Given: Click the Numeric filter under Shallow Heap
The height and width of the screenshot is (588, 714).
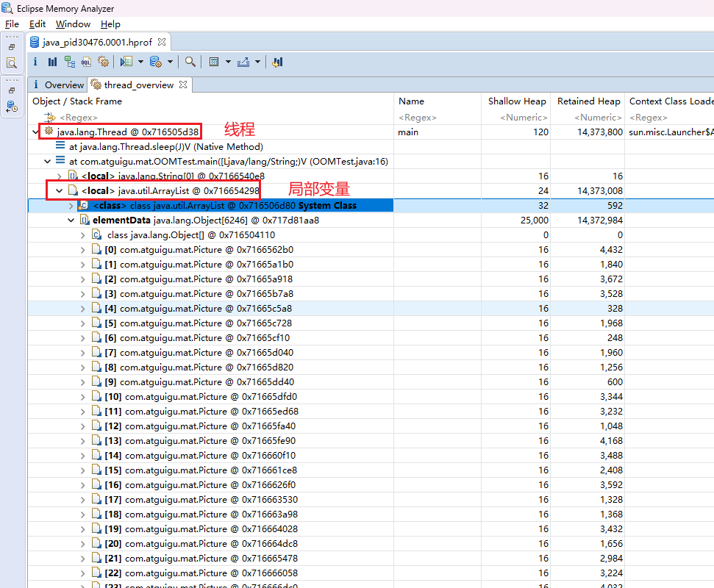Looking at the screenshot, I should coord(524,118).
